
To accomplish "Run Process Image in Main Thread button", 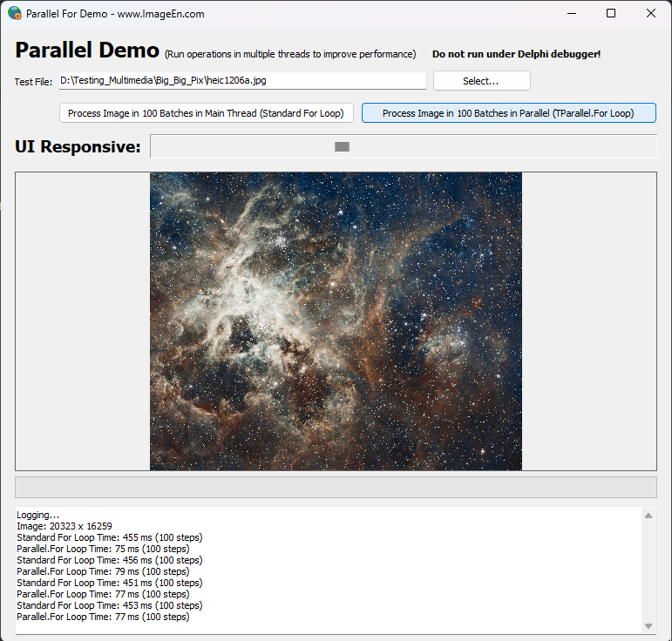I will pyautogui.click(x=207, y=113).
